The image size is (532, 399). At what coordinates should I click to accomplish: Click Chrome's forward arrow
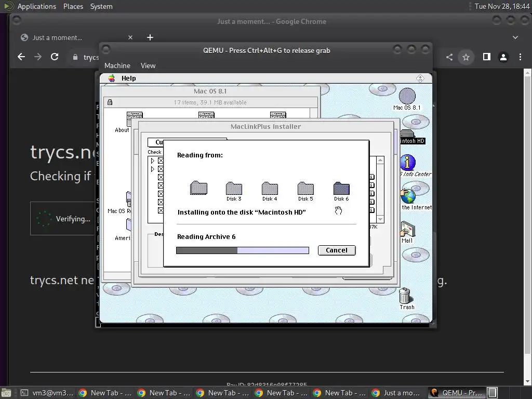point(38,57)
